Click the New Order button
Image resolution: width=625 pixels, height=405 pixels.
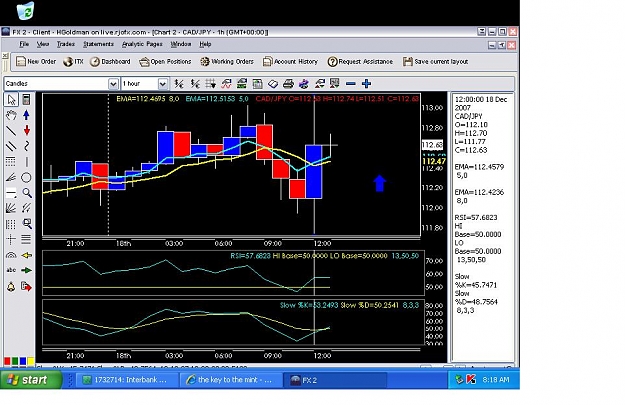coord(36,61)
